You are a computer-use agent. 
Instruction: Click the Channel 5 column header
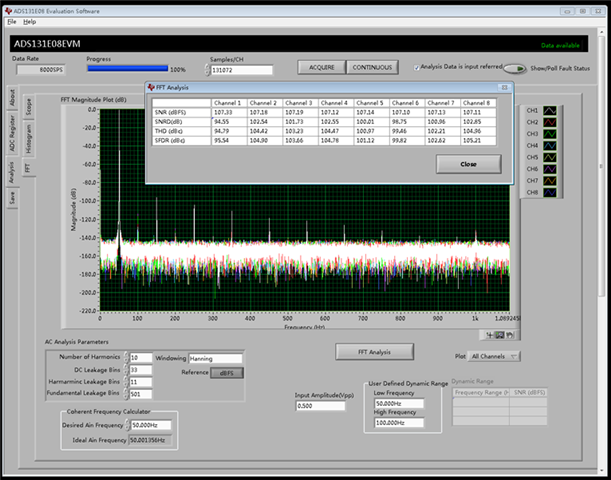(371, 103)
